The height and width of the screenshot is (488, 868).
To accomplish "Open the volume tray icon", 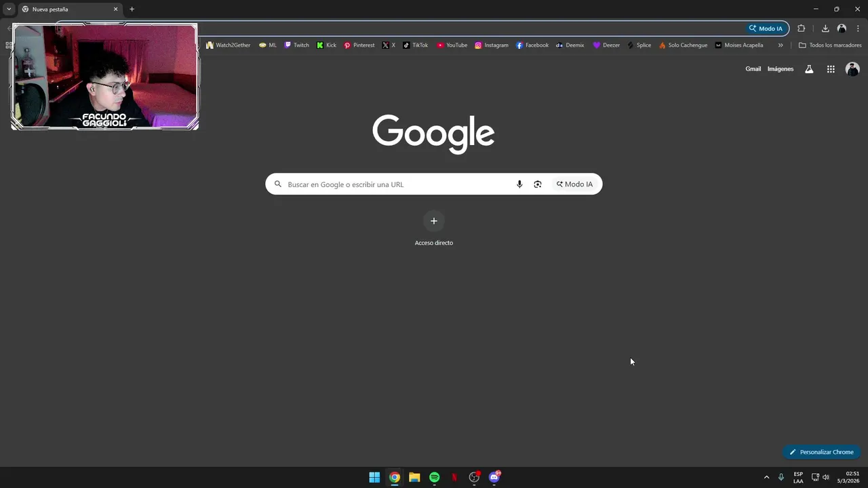I will pyautogui.click(x=826, y=477).
